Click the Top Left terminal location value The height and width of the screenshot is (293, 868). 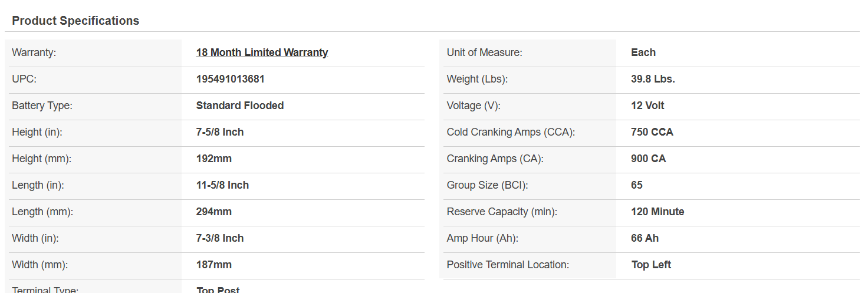[651, 265]
